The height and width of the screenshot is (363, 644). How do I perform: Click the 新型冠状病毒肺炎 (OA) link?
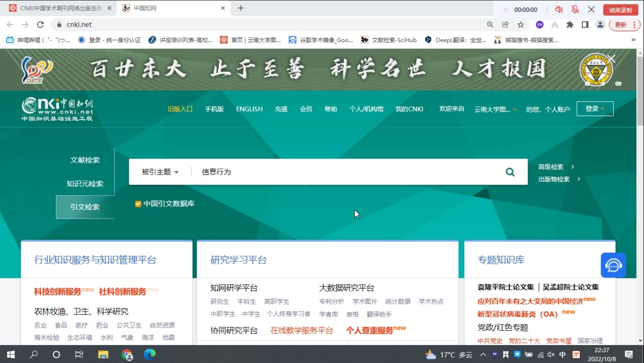pyautogui.click(x=518, y=314)
